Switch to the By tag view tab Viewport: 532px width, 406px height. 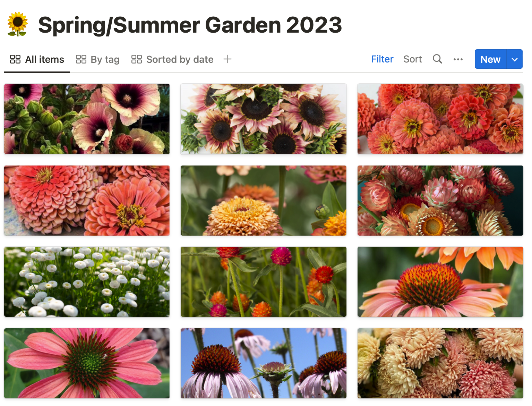coord(98,59)
